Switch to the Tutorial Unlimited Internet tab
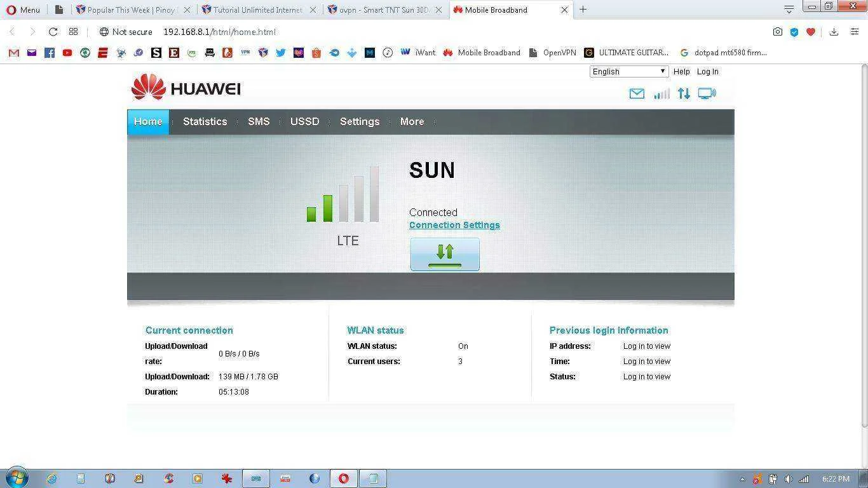 [259, 10]
